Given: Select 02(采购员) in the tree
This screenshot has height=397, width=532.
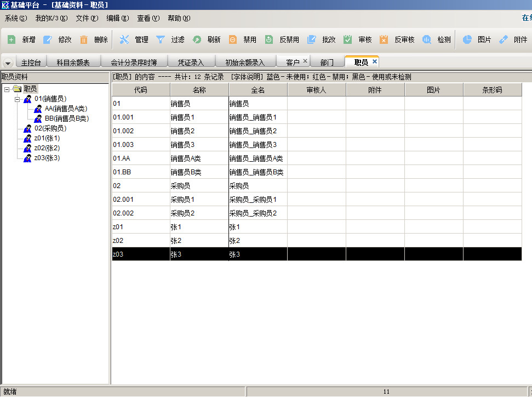Looking at the screenshot, I should pyautogui.click(x=50, y=128).
